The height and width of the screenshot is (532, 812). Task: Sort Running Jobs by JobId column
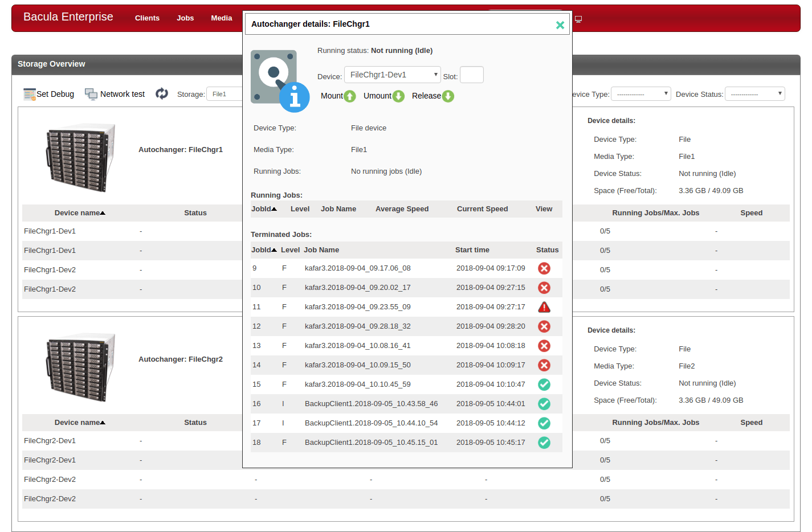click(264, 209)
